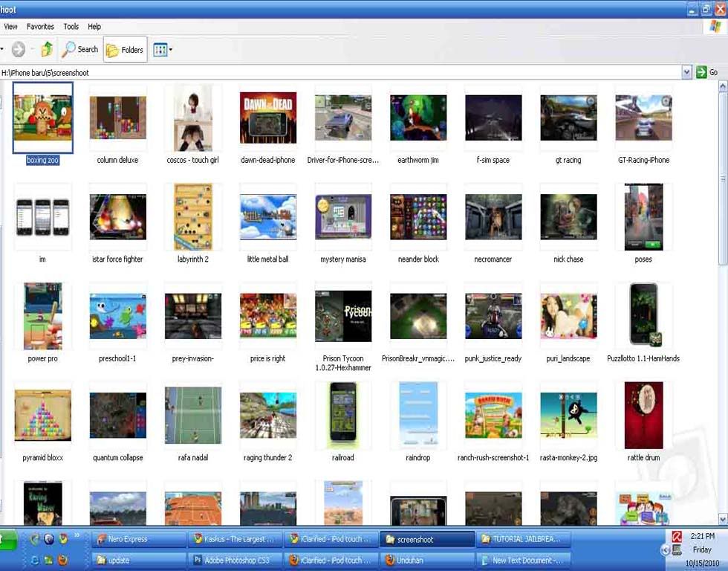
Task: Select the "dawn-dead-iphone" image file
Action: coord(268,124)
